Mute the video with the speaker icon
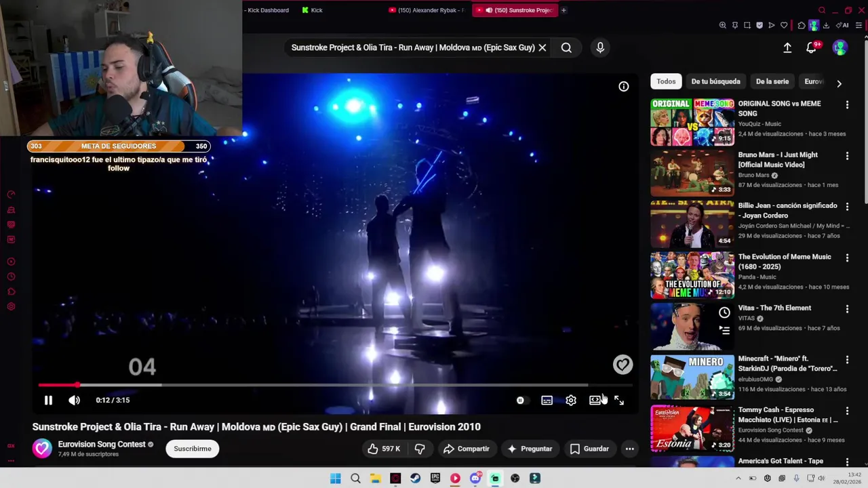The height and width of the screenshot is (488, 868). 74,400
